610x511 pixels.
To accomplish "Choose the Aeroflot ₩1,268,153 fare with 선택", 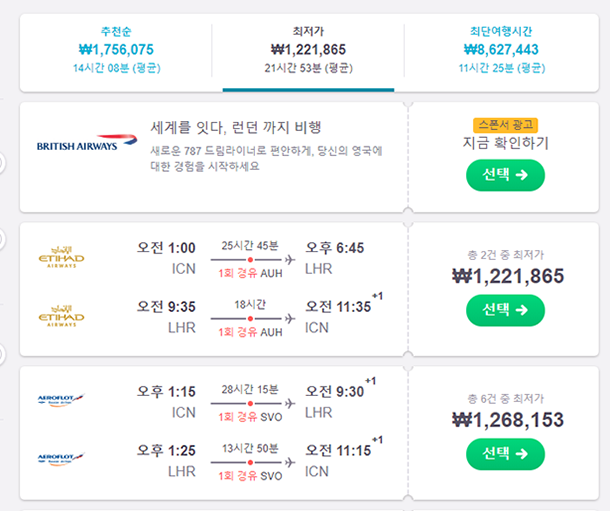I will [x=505, y=454].
